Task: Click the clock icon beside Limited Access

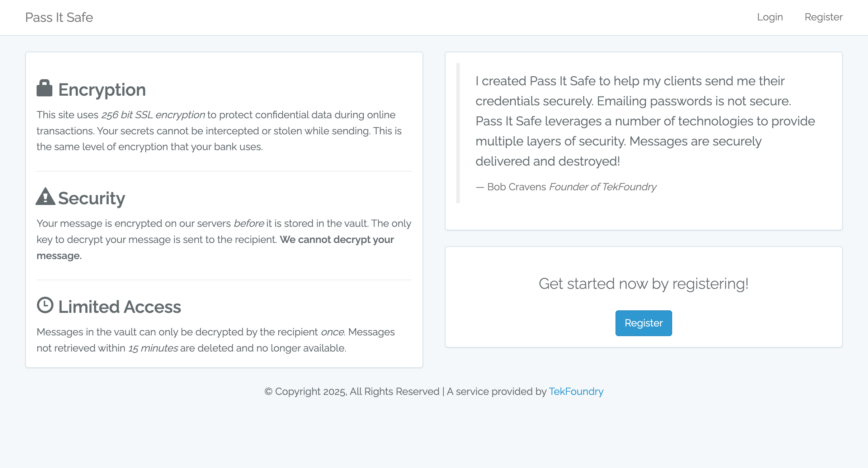Action: pyautogui.click(x=45, y=305)
